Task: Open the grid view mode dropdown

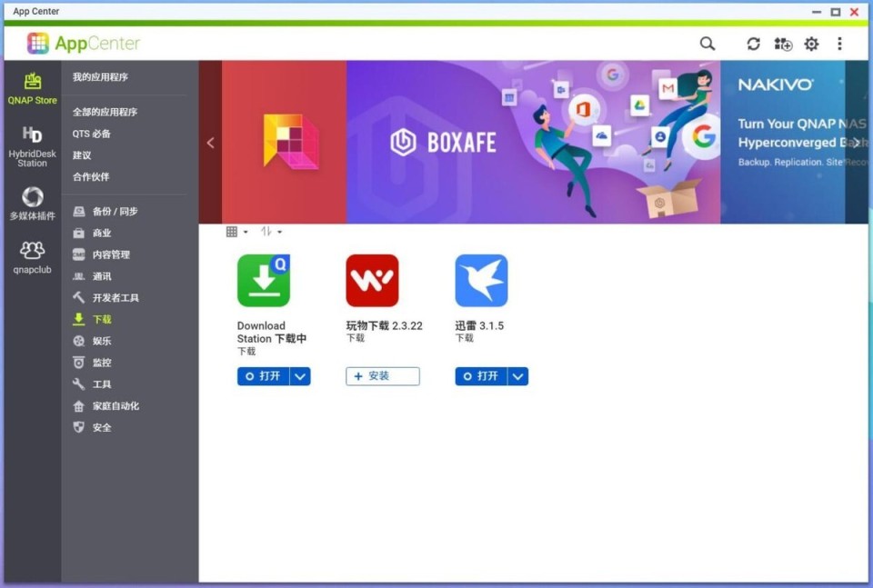Action: pos(237,232)
